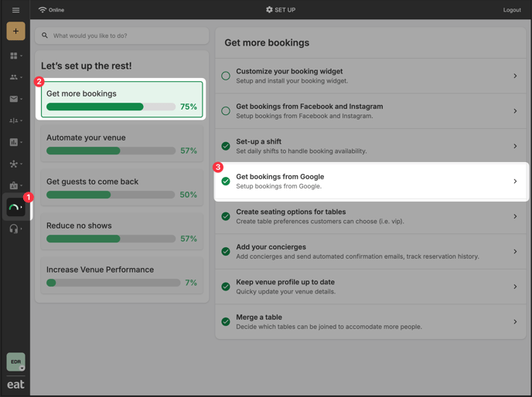Click 'Set daily shifts to handle booking availability.' text

(x=302, y=151)
